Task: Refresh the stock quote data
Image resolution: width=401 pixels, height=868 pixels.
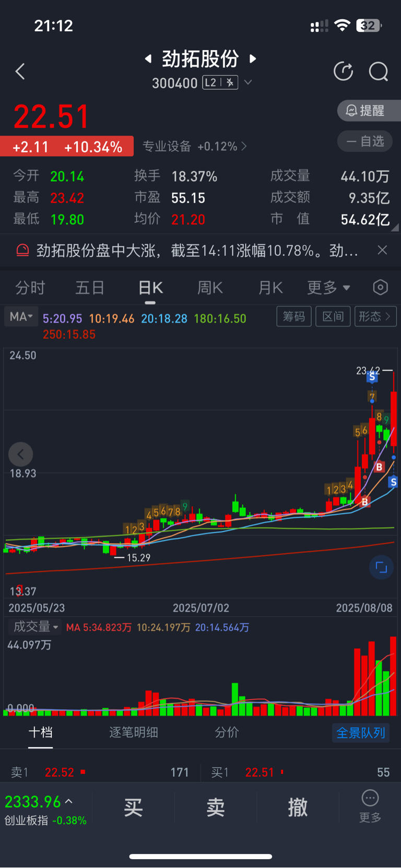Action: point(343,72)
